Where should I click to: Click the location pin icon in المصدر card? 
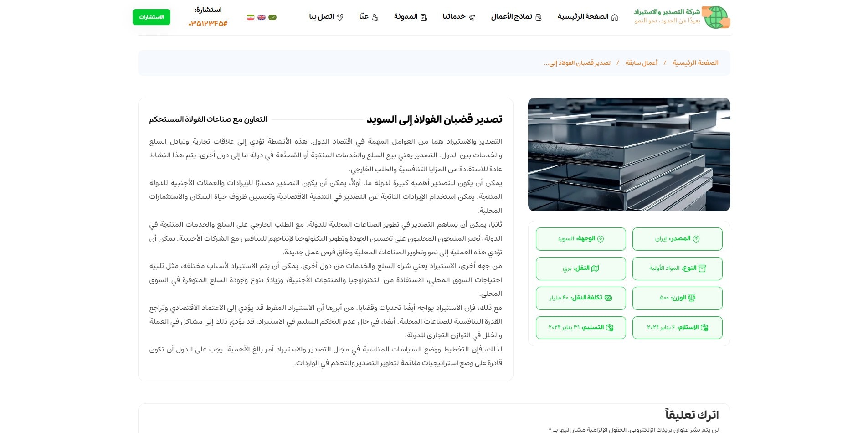[x=697, y=238]
